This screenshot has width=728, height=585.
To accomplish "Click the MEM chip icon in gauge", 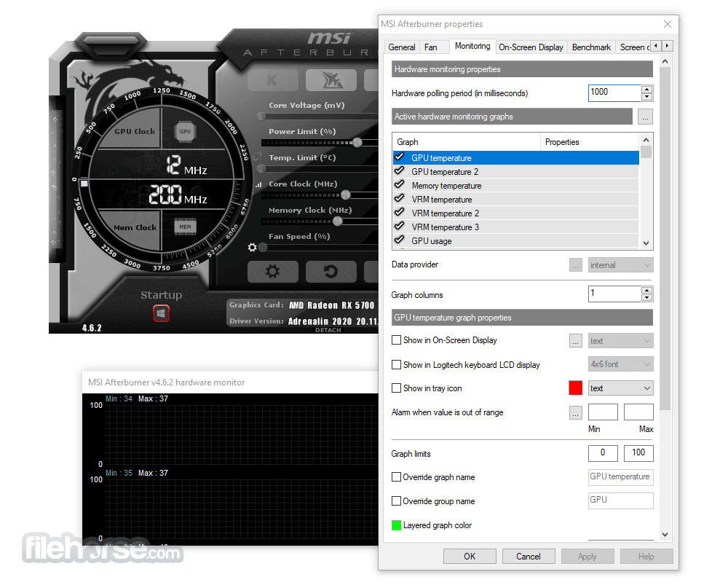I will 185,227.
